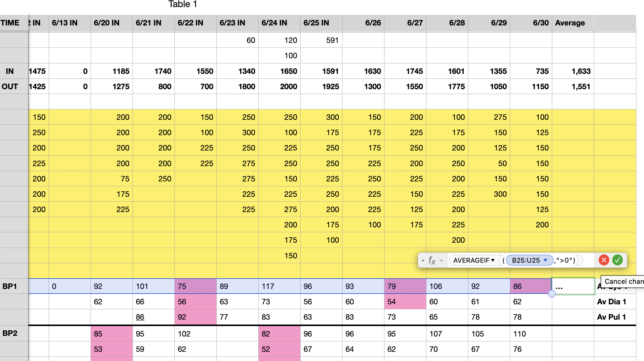The width and height of the screenshot is (644, 361).
Task: Click selection range handle circle
Action: point(552,294)
